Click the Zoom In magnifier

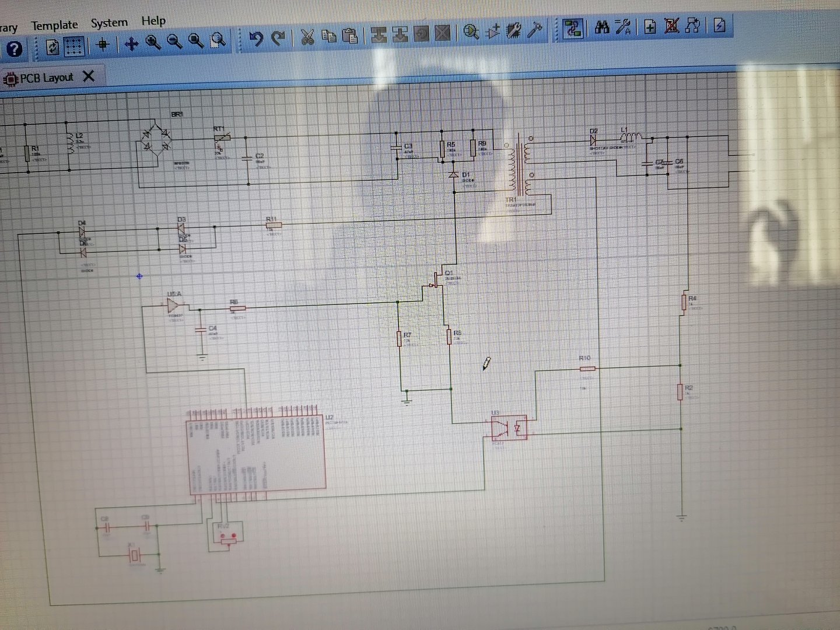click(x=153, y=42)
